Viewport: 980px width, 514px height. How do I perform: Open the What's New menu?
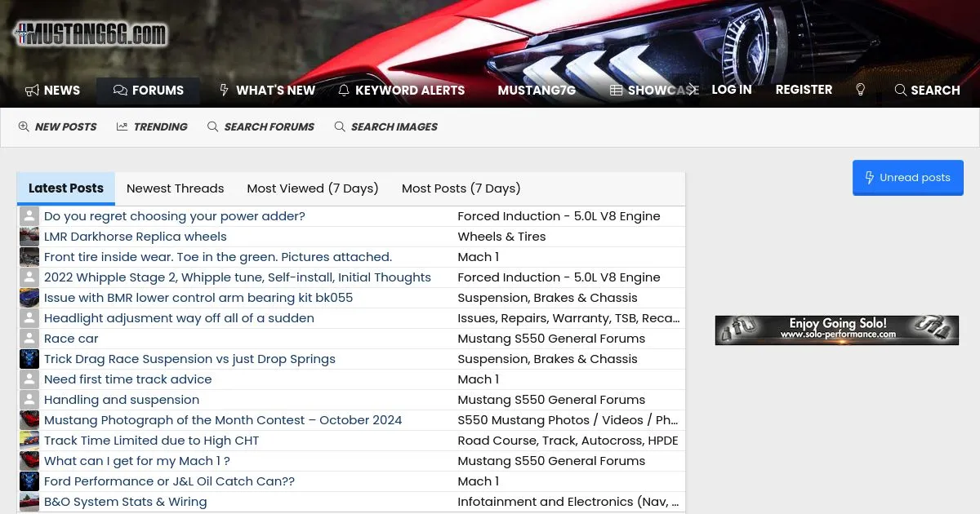tap(266, 91)
